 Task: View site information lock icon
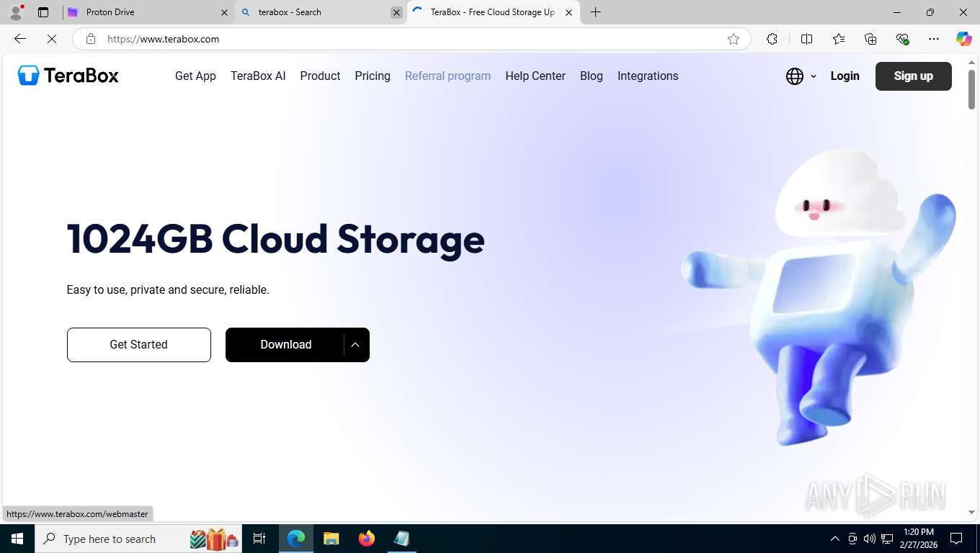click(91, 39)
